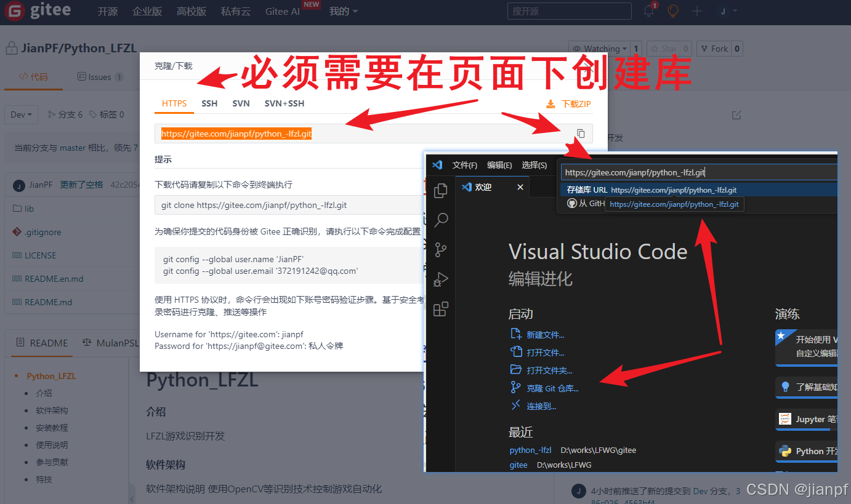This screenshot has width=851, height=504.
Task: Open VS Code Run and Debug icon
Action: tap(441, 279)
